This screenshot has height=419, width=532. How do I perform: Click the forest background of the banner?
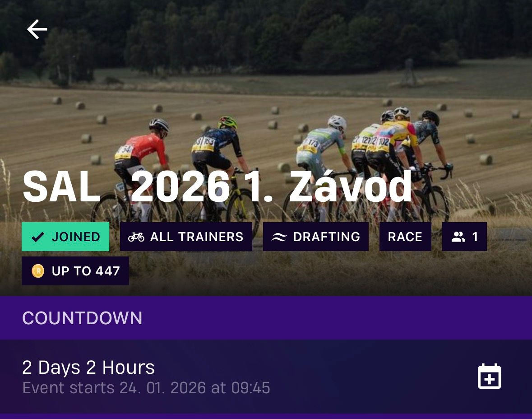tap(266, 34)
